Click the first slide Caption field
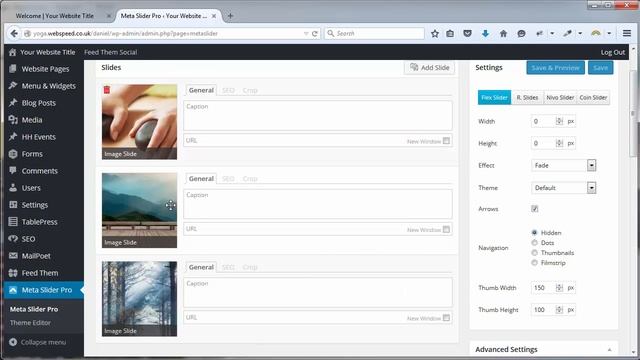 pos(318,116)
